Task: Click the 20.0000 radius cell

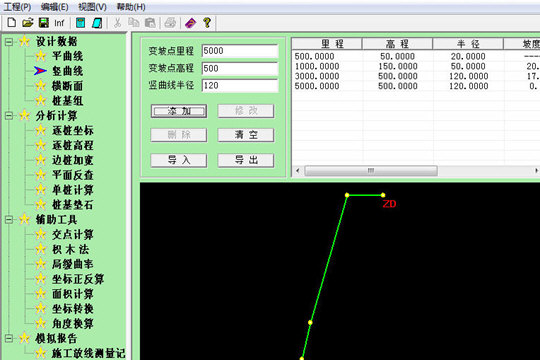Action: pos(468,56)
